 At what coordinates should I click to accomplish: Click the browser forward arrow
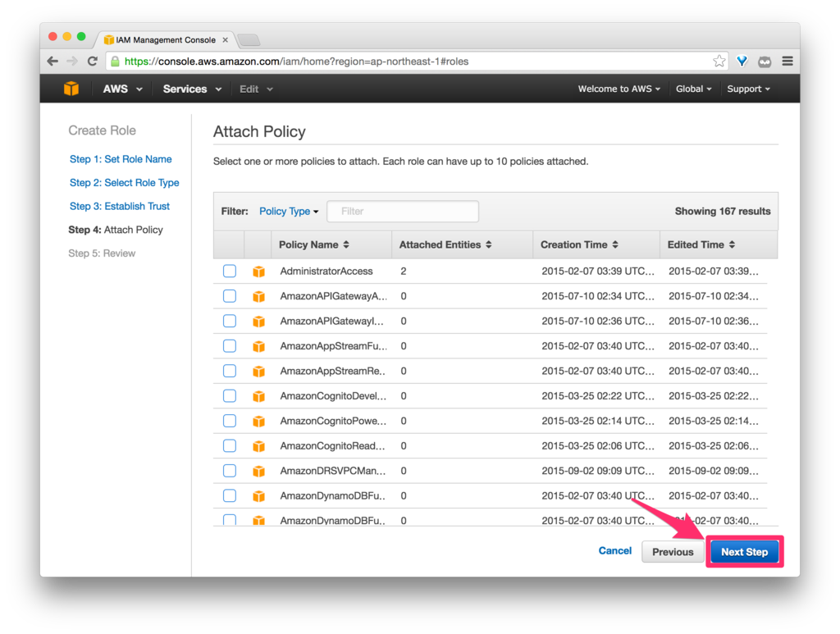pyautogui.click(x=72, y=61)
